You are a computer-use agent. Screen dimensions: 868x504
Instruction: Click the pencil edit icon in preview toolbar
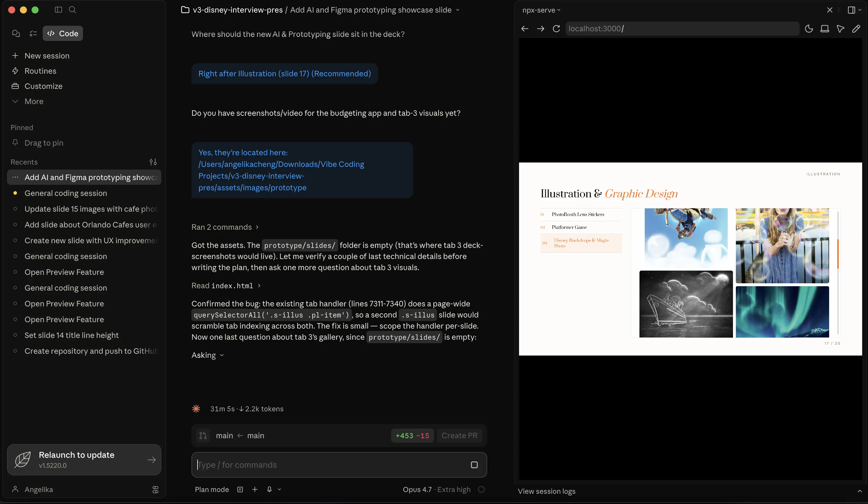pyautogui.click(x=856, y=29)
